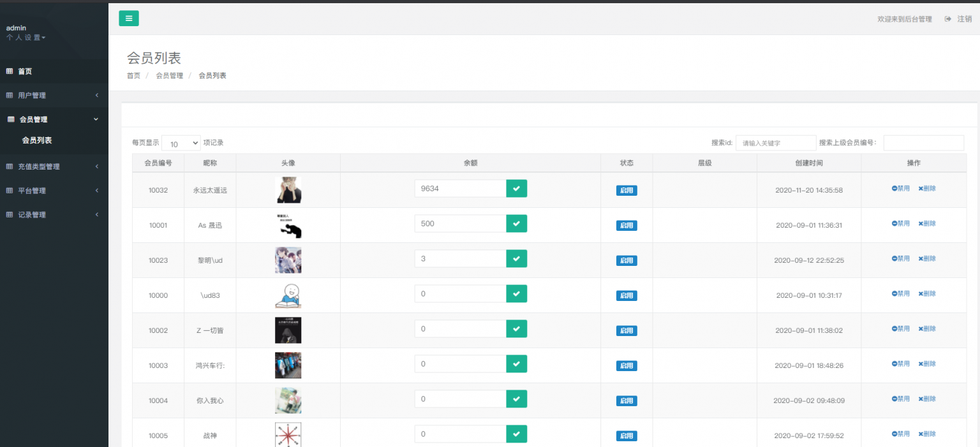The image size is (980, 447).
Task: Click the 首页 grid icon in sidebar
Action: pyautogui.click(x=10, y=71)
